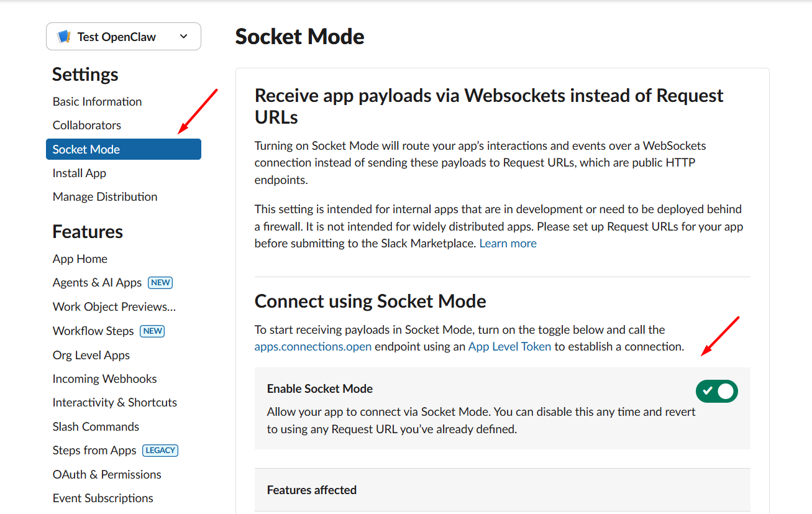Select Socket Mode in the sidebar
Viewport: 812px width, 514px height.
[x=86, y=150]
